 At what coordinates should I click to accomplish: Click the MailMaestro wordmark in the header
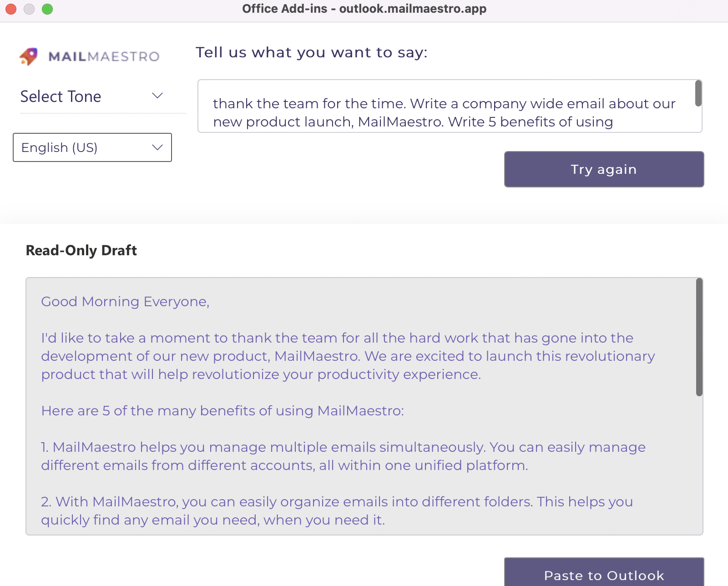[105, 56]
